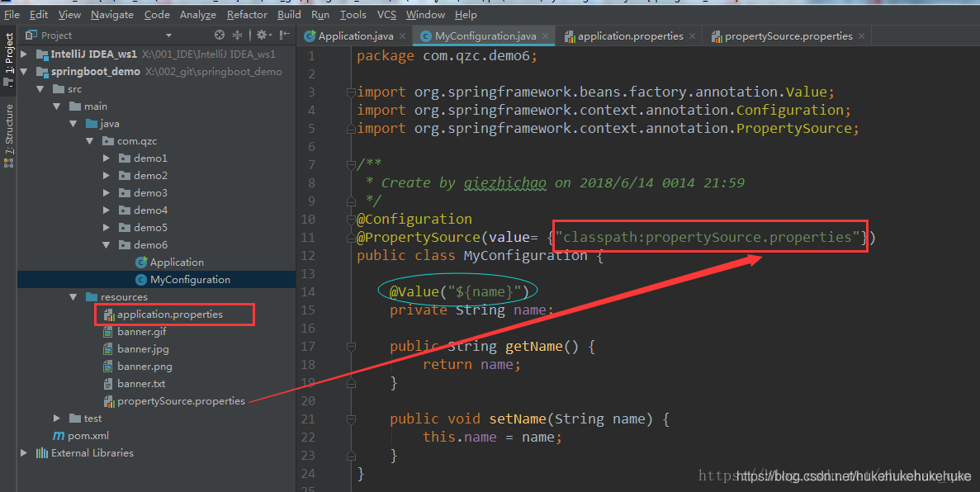Click the banner.jpg file icon

(x=108, y=349)
